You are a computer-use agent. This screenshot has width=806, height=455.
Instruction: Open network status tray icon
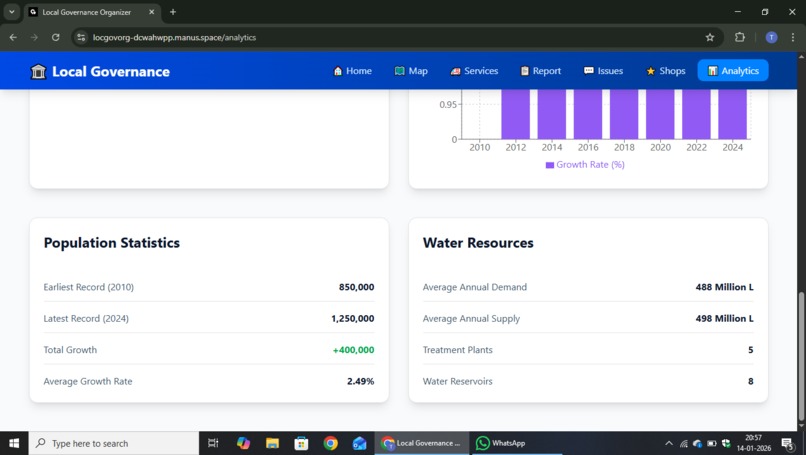tap(683, 443)
